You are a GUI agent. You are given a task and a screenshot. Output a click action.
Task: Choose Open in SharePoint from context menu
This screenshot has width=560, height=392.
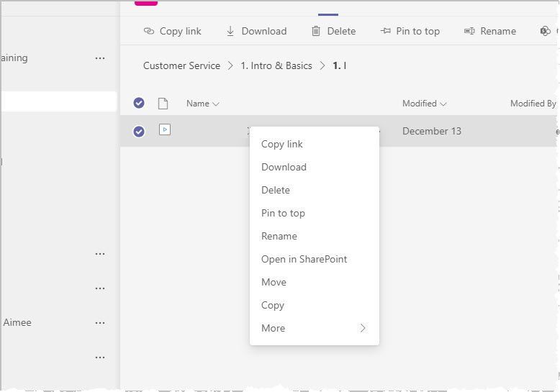tap(304, 259)
